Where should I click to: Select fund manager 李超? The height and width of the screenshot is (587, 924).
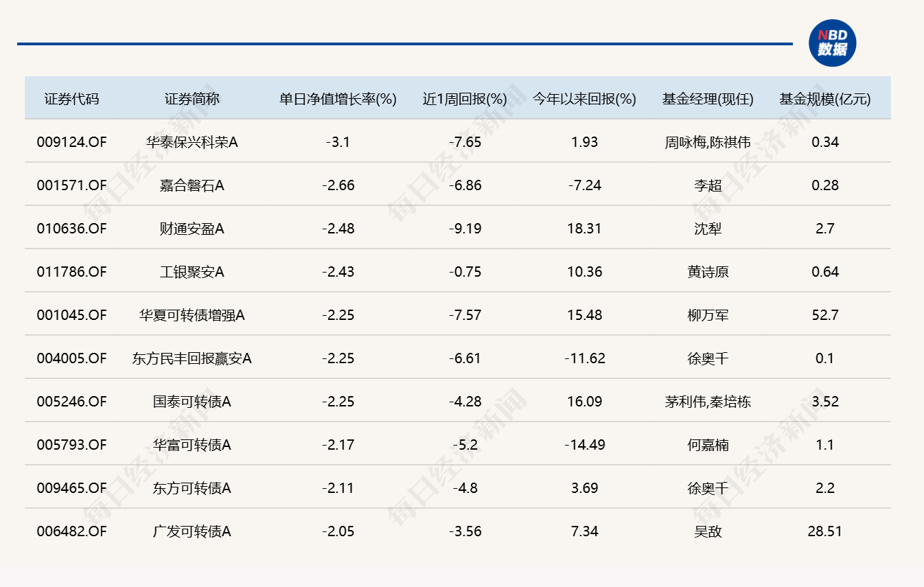pos(708,185)
